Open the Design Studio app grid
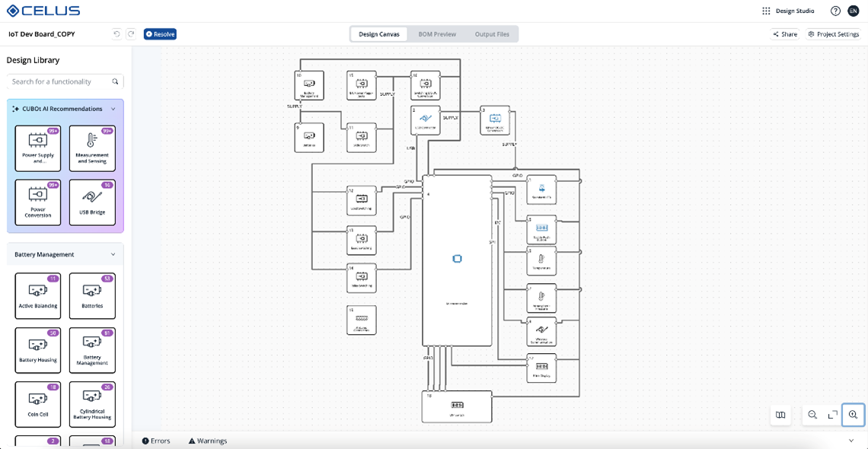 point(766,11)
